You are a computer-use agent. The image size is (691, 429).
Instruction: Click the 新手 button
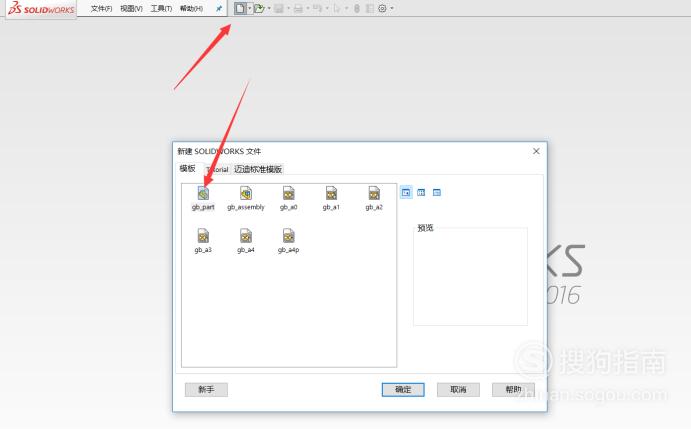tap(206, 389)
